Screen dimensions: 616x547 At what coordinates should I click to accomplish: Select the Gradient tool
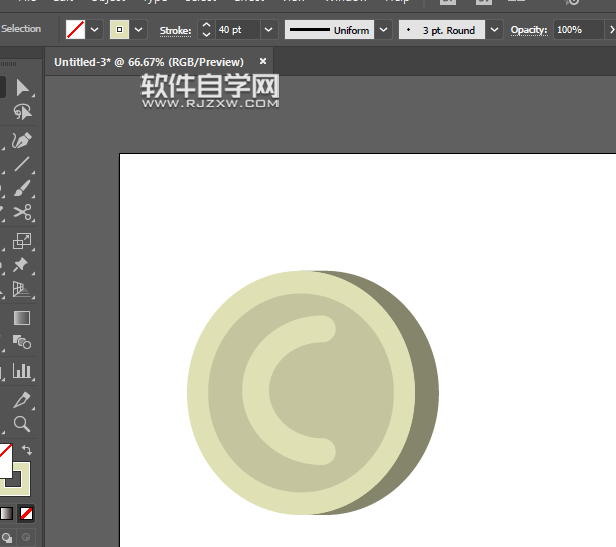[22, 318]
